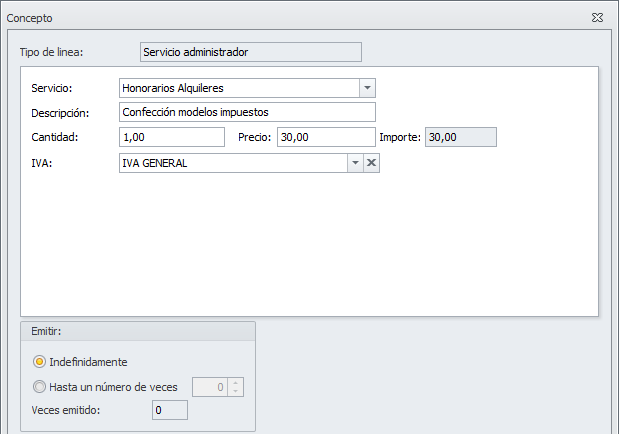Click into the Descripción text field

pos(246,112)
